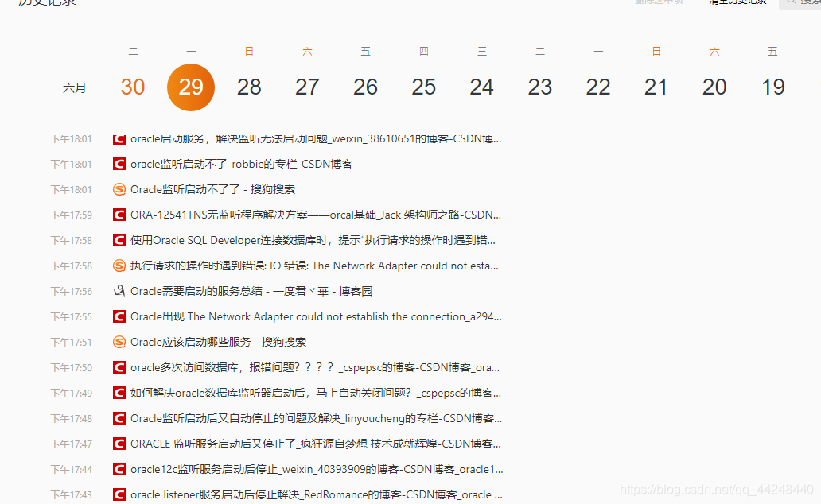The height and width of the screenshot is (504, 821).
Task: Choose date 27 in the history calendar
Action: 307,87
